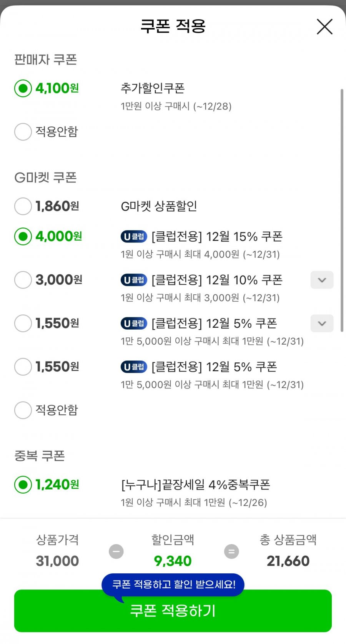Select the 4,000원 15% club coupon
The image size is (346, 644).
(x=23, y=236)
